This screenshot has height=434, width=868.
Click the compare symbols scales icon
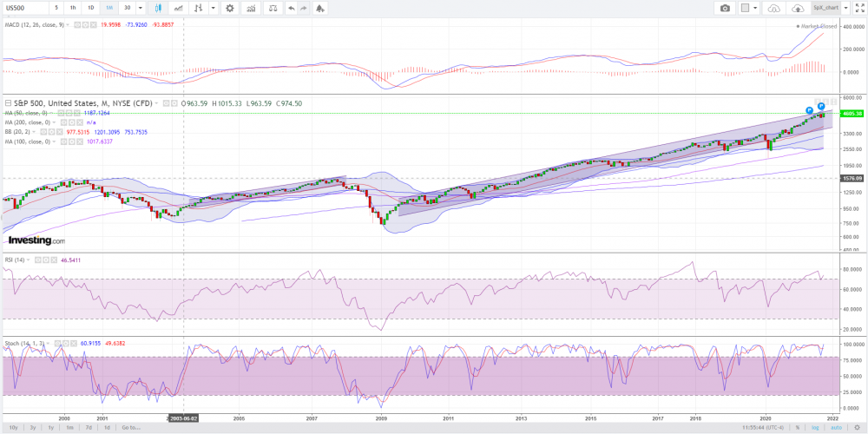(273, 8)
